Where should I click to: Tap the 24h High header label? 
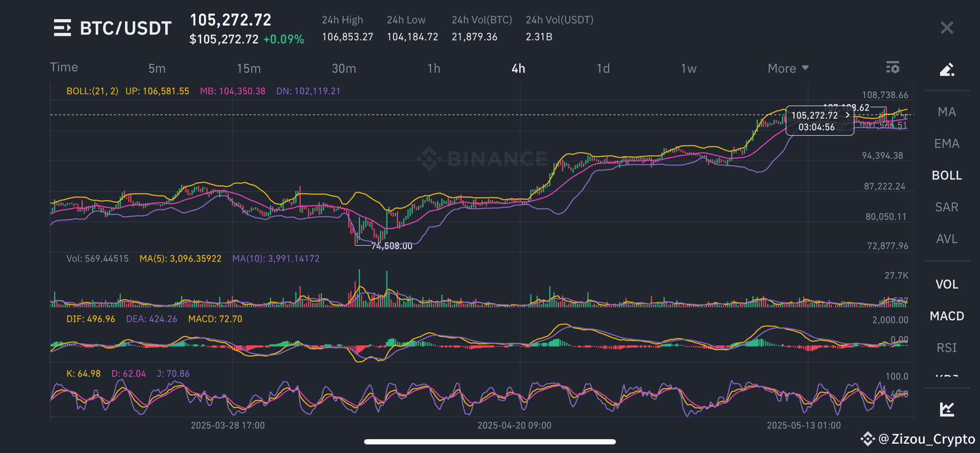[x=342, y=20]
